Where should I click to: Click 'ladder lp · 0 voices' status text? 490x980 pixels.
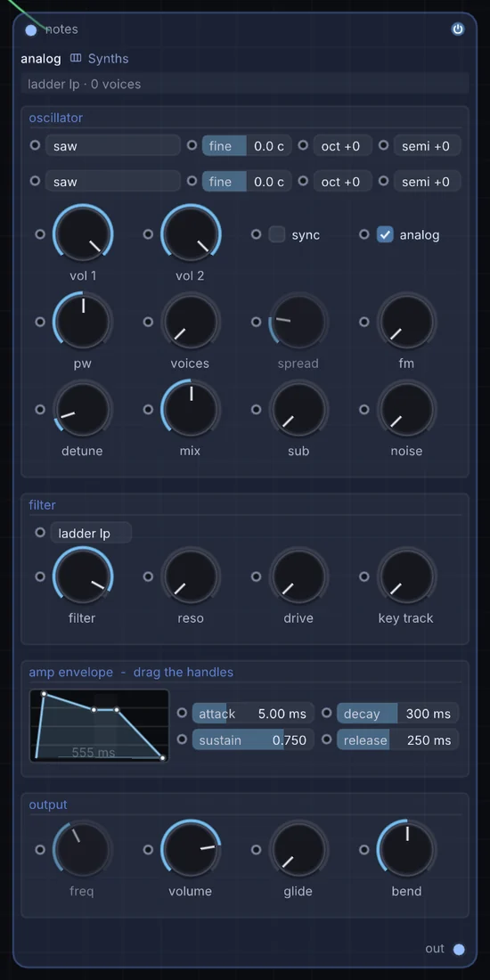click(x=85, y=84)
